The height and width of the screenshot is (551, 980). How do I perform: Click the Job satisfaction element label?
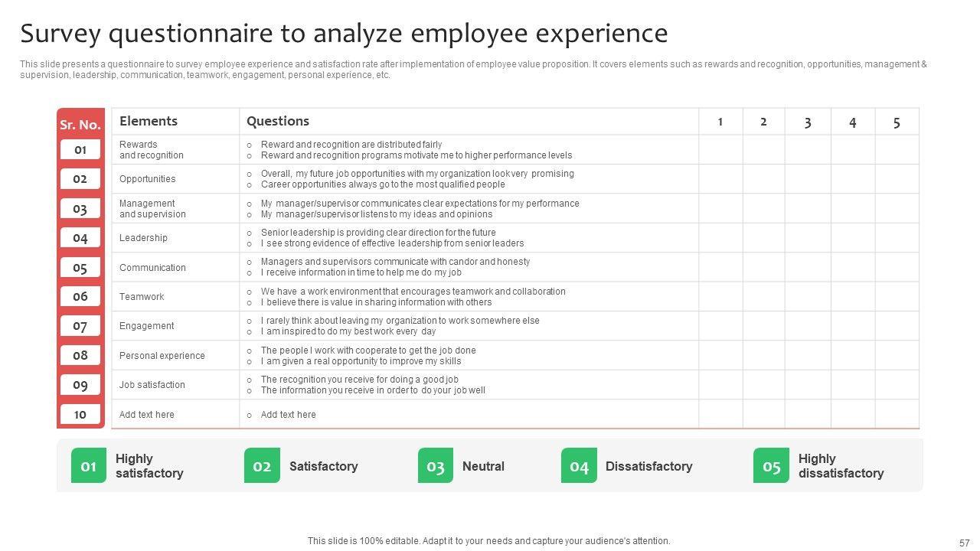click(152, 385)
